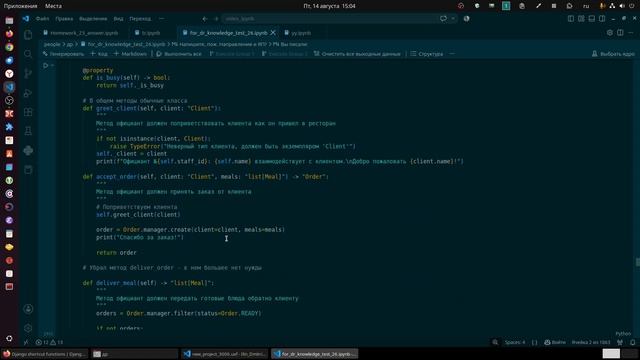Screen dimensions: 640x360
Task: Click the vertical scrollbar thumb in the editor
Action: [x=638, y=262]
